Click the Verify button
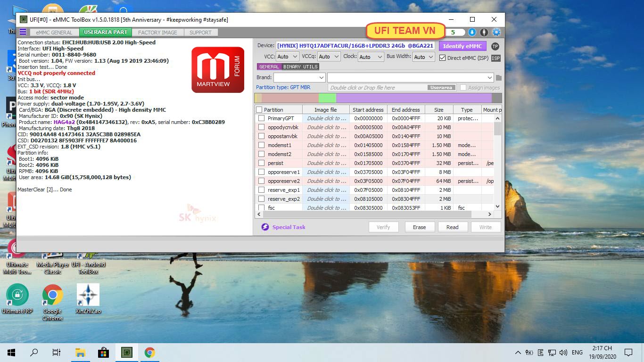 (383, 227)
